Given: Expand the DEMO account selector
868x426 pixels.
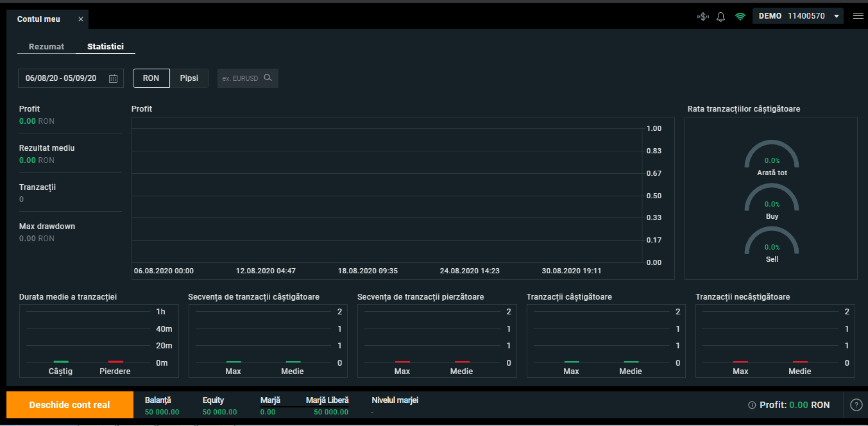Looking at the screenshot, I should (797, 15).
